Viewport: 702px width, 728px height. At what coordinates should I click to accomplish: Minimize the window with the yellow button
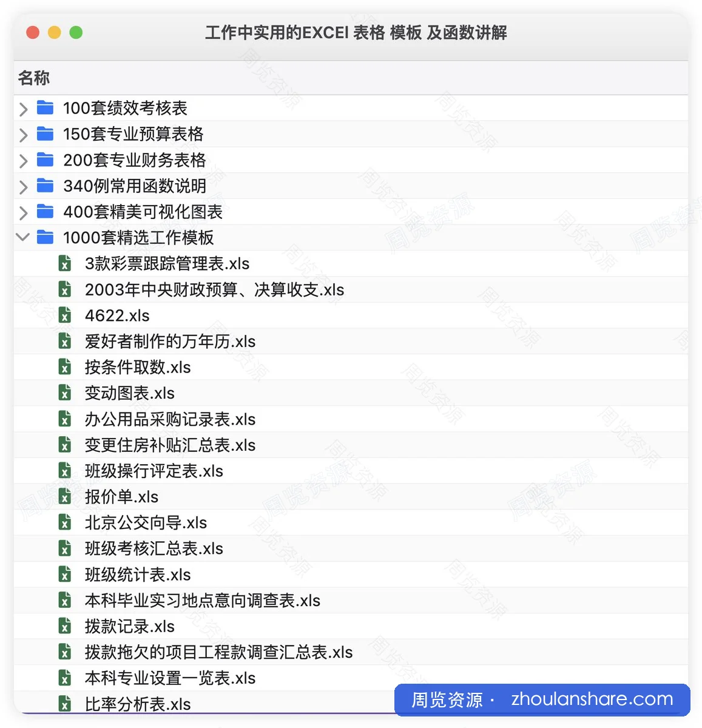[55, 33]
